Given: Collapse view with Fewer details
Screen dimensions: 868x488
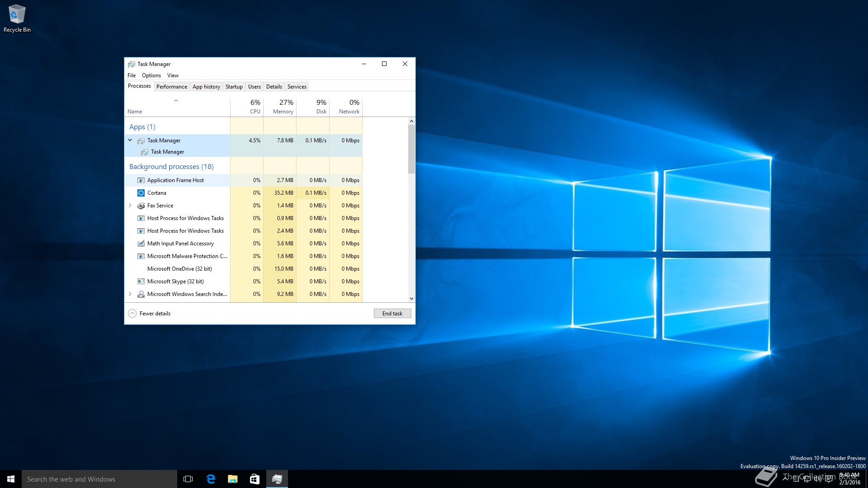Looking at the screenshot, I should 150,314.
